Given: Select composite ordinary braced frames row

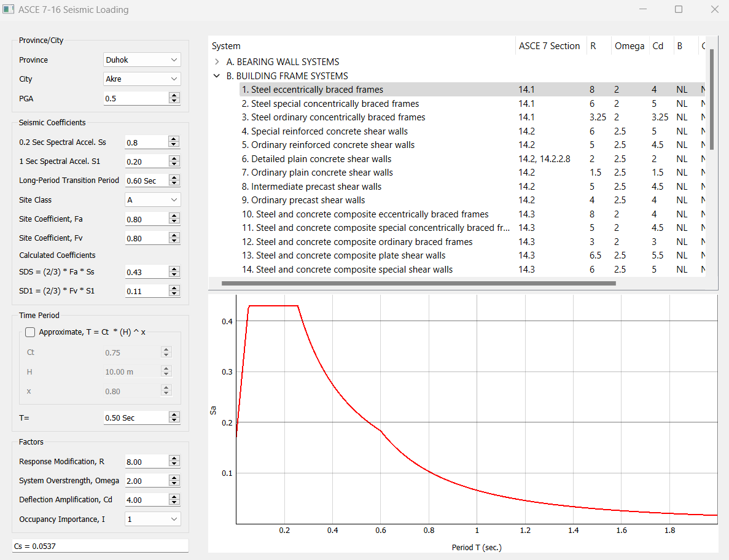Looking at the screenshot, I should (472, 242).
